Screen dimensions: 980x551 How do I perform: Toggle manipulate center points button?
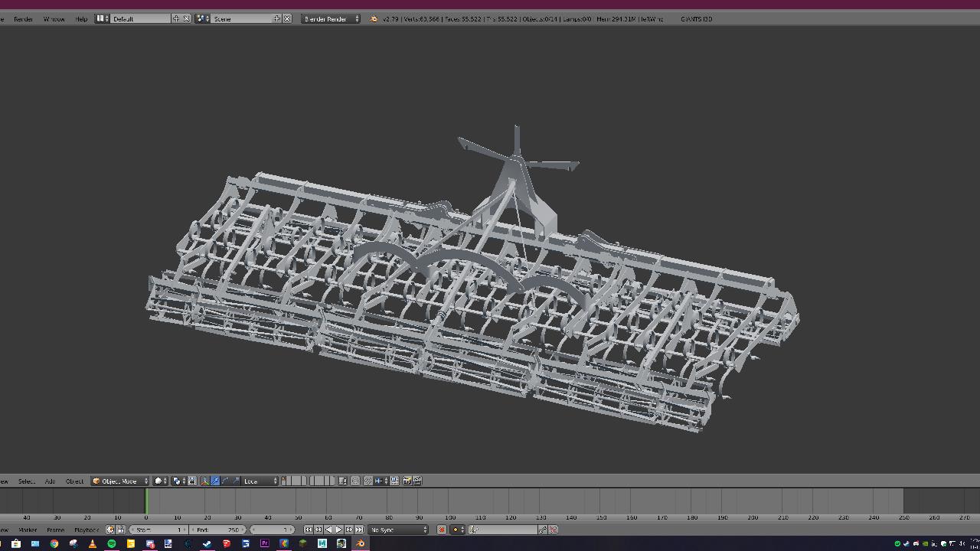pyautogui.click(x=192, y=481)
